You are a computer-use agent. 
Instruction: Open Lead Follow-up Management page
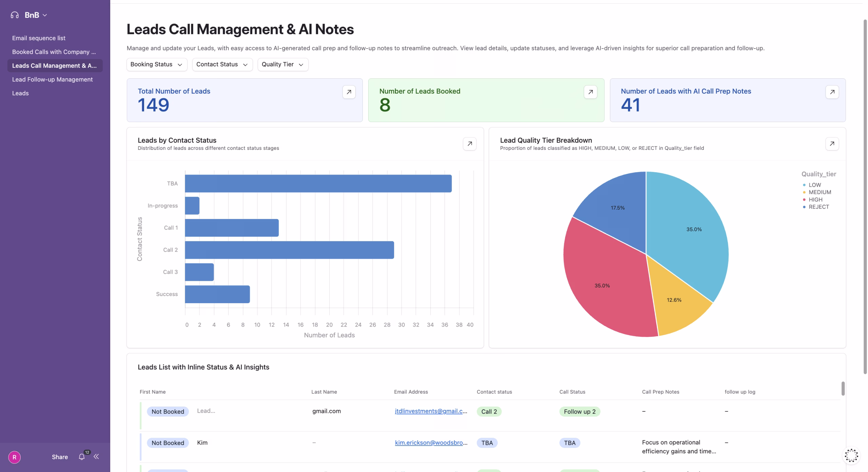click(x=52, y=79)
